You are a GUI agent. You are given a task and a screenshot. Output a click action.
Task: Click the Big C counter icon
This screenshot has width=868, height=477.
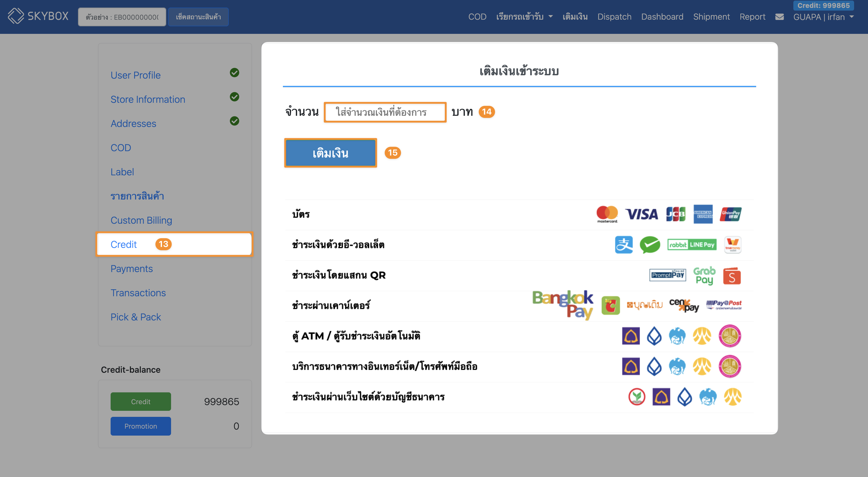tap(611, 305)
